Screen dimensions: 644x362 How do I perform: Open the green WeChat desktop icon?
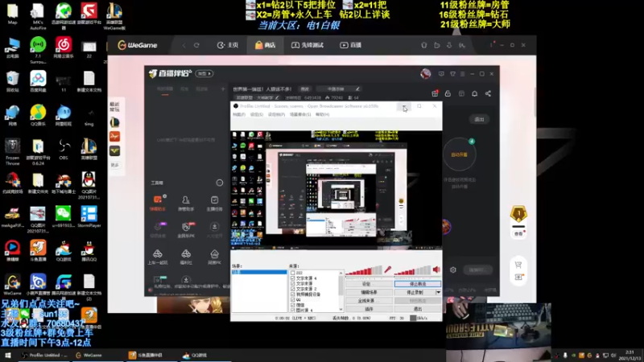[x=64, y=216]
